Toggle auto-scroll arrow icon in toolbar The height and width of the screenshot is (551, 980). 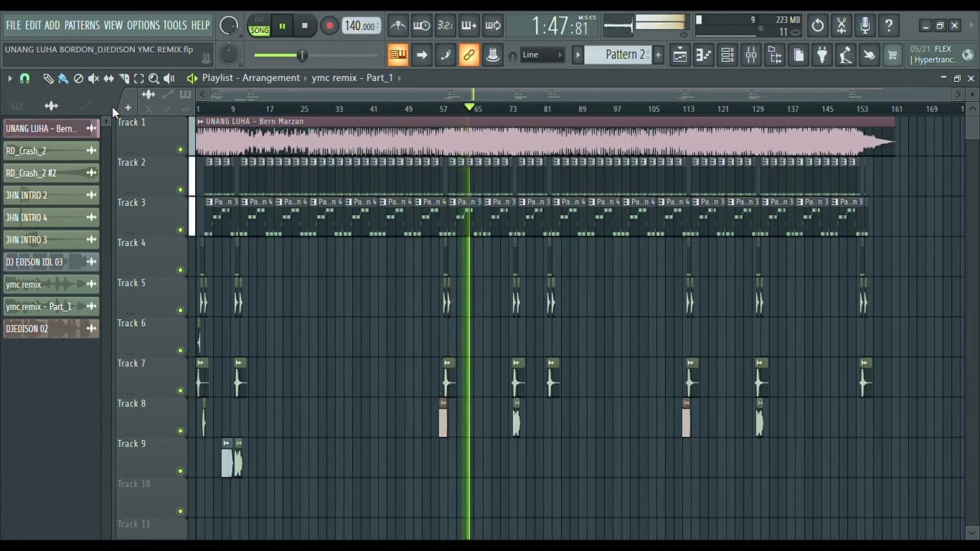tap(422, 55)
